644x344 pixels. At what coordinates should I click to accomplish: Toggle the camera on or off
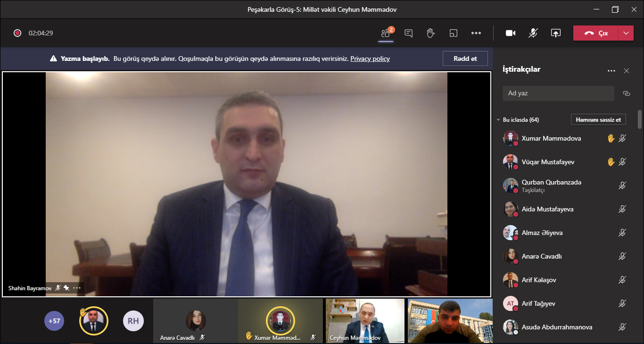pos(510,33)
